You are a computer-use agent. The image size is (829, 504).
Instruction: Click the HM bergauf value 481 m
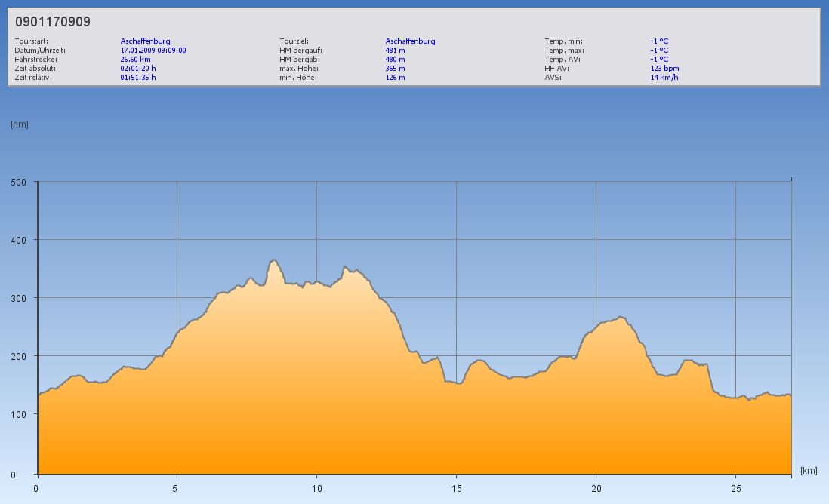click(x=395, y=51)
